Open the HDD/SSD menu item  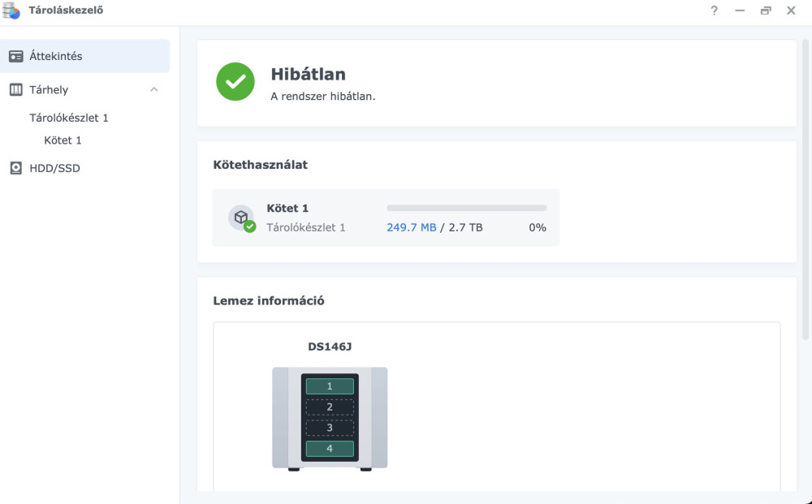coord(54,168)
